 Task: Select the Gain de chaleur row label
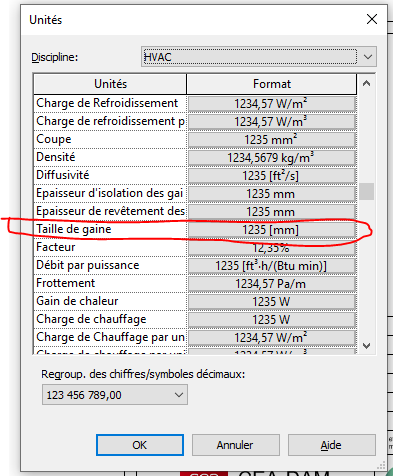click(x=110, y=301)
